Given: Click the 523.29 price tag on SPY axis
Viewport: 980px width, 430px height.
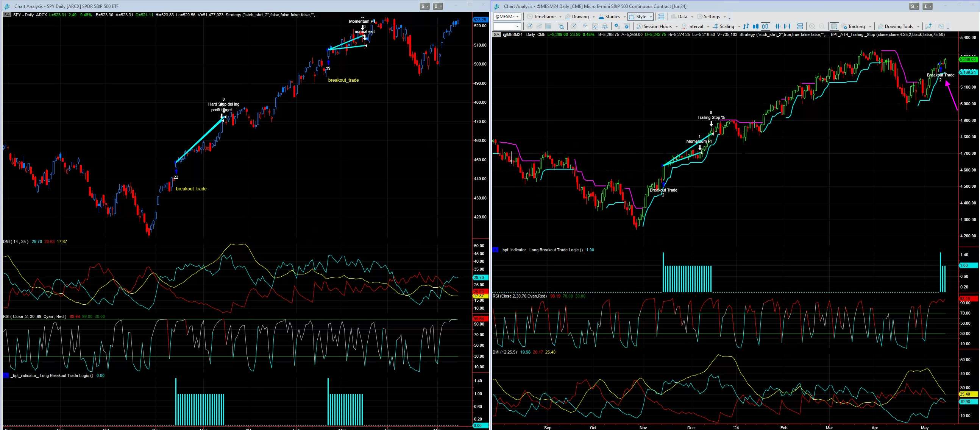Looking at the screenshot, I should tap(480, 19).
